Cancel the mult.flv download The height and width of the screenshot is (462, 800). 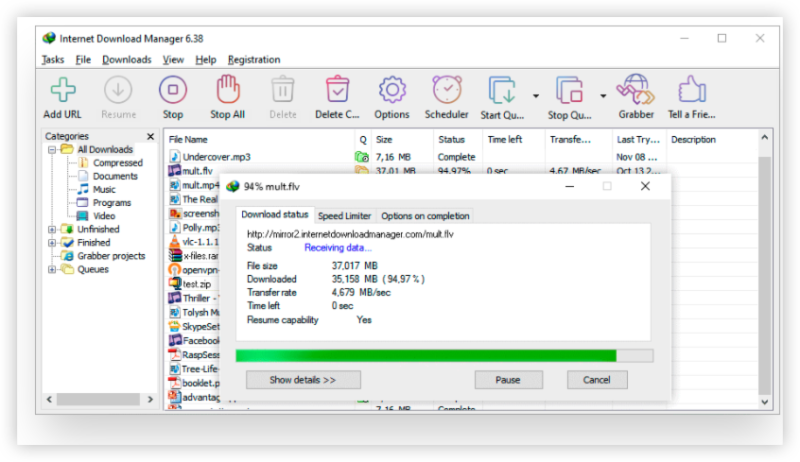click(x=596, y=380)
